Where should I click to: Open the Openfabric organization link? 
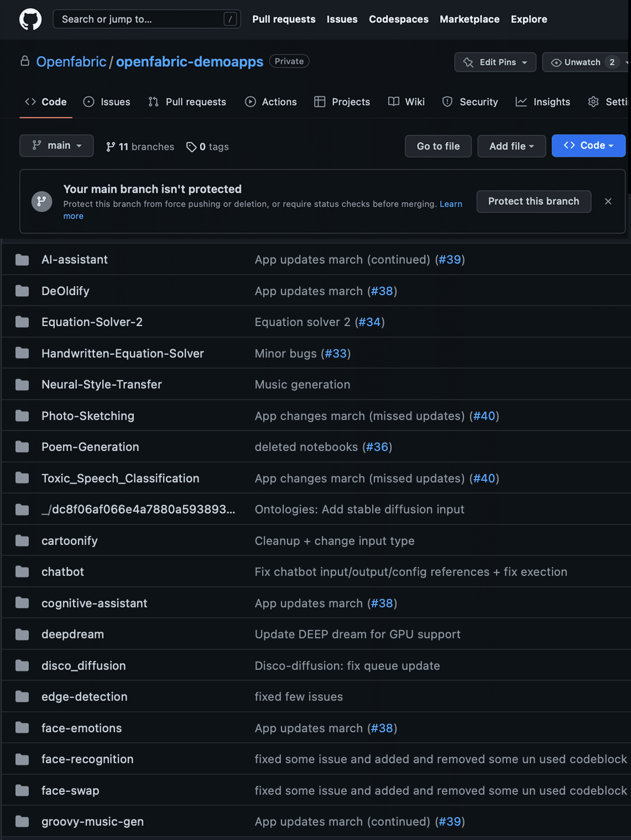tap(71, 62)
